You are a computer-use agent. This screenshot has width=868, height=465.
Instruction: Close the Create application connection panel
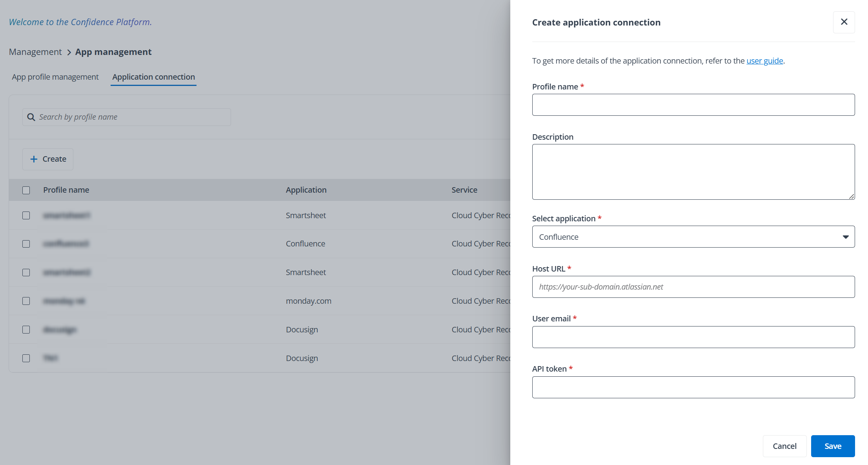844,22
